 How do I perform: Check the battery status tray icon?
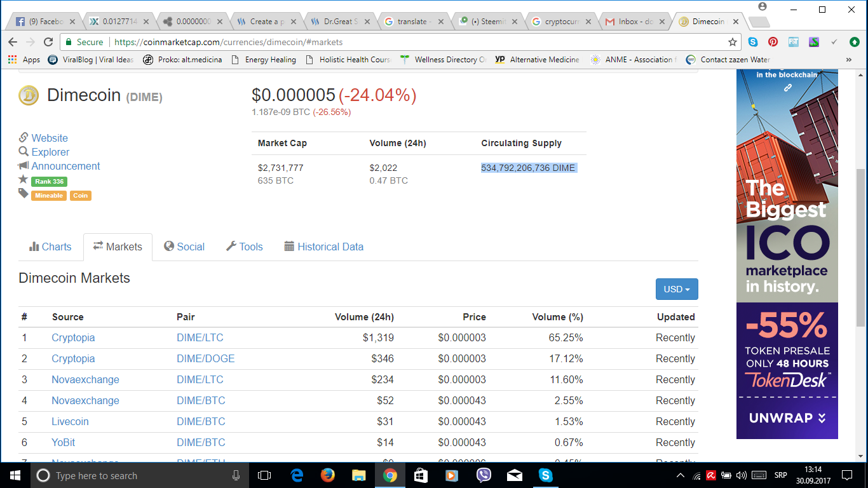click(727, 475)
